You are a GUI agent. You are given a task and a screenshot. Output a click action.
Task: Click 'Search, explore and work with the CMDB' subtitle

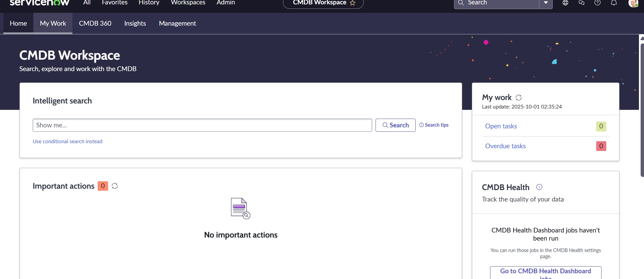click(x=78, y=69)
